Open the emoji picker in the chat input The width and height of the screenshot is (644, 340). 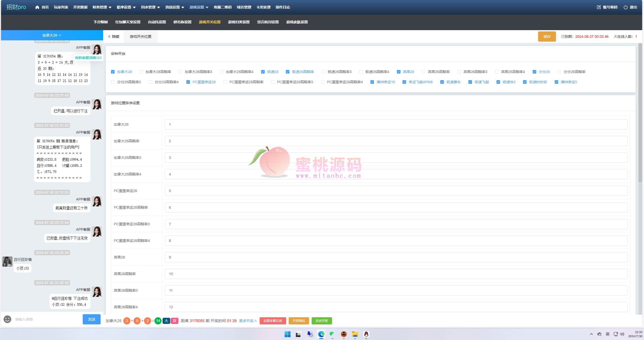pos(7,319)
